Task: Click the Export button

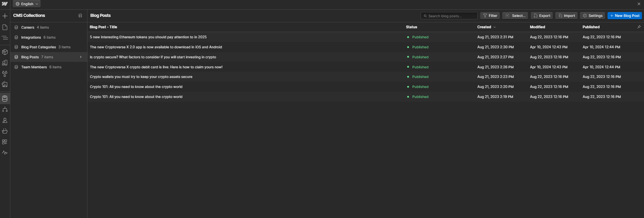Action: 542,16
